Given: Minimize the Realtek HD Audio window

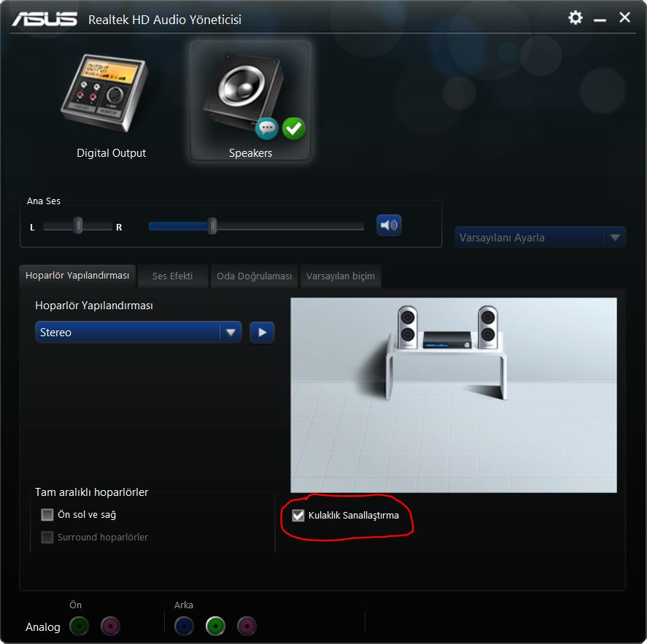Looking at the screenshot, I should click(x=600, y=20).
